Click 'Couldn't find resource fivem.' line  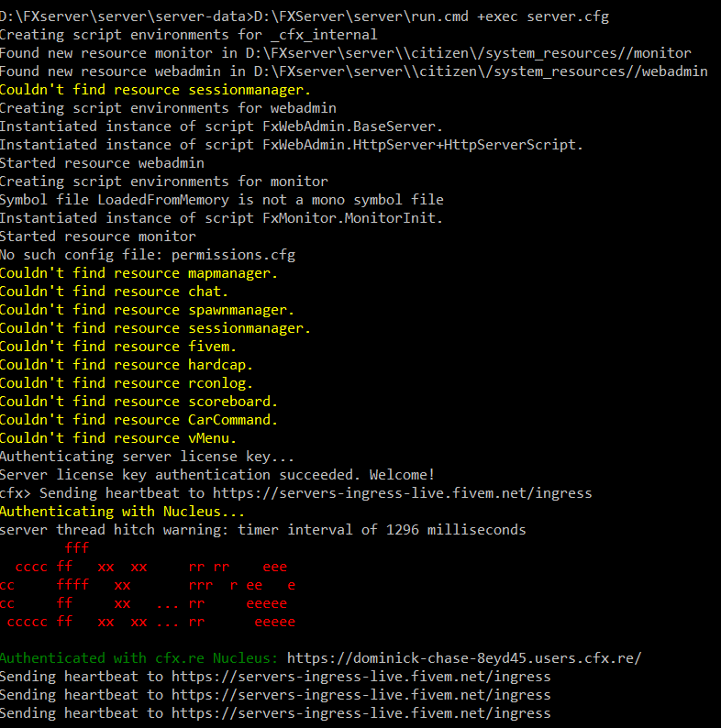click(x=118, y=347)
